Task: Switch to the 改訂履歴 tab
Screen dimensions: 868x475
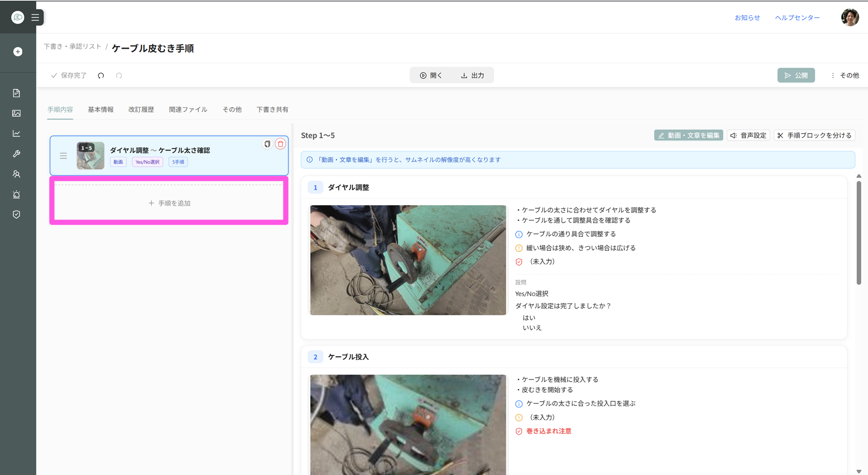Action: click(141, 109)
